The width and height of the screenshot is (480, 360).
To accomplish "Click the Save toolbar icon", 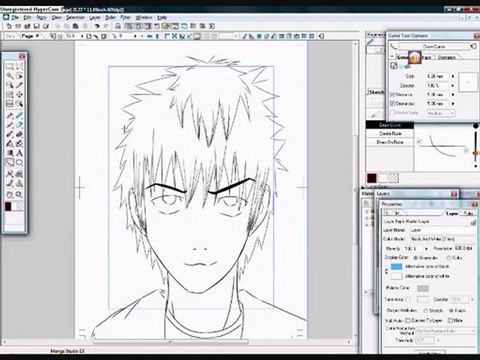I will 37,26.
